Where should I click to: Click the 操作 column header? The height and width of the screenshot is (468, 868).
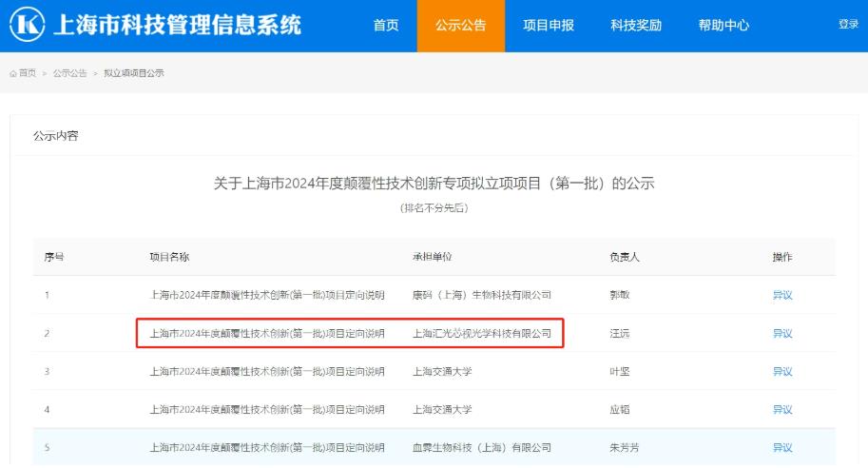point(782,257)
